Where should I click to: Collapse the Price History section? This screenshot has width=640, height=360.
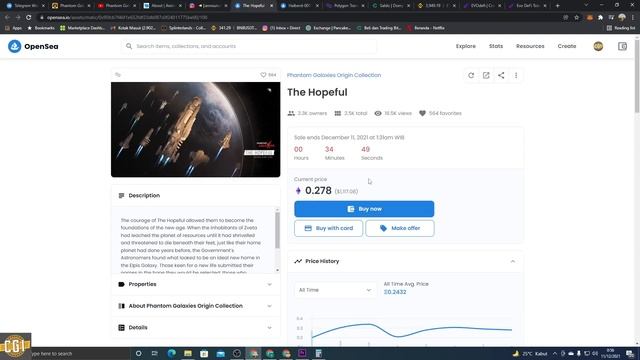513,261
